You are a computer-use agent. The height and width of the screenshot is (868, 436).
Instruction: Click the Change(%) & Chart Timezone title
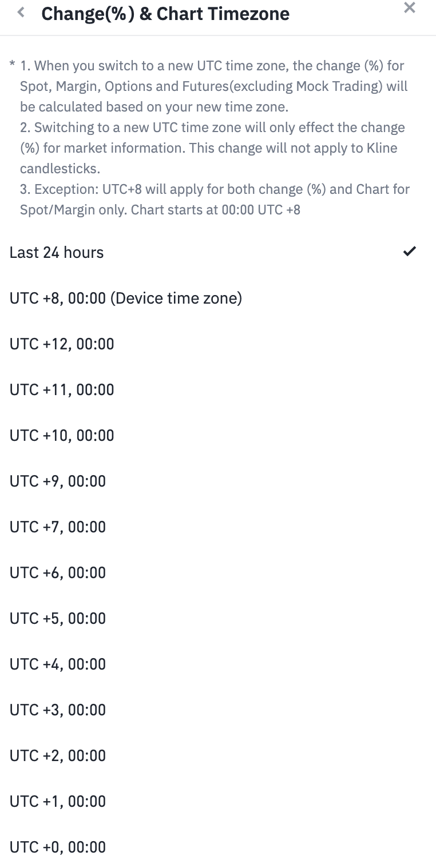point(165,14)
